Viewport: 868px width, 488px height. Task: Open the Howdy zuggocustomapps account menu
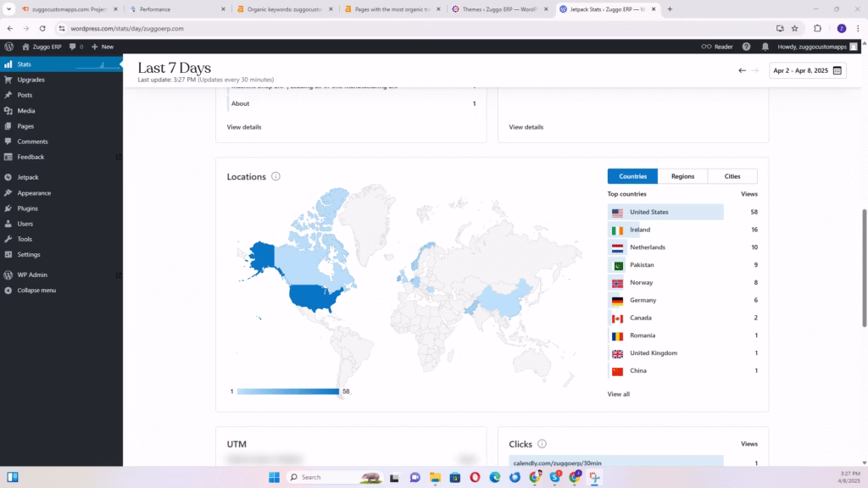(818, 47)
